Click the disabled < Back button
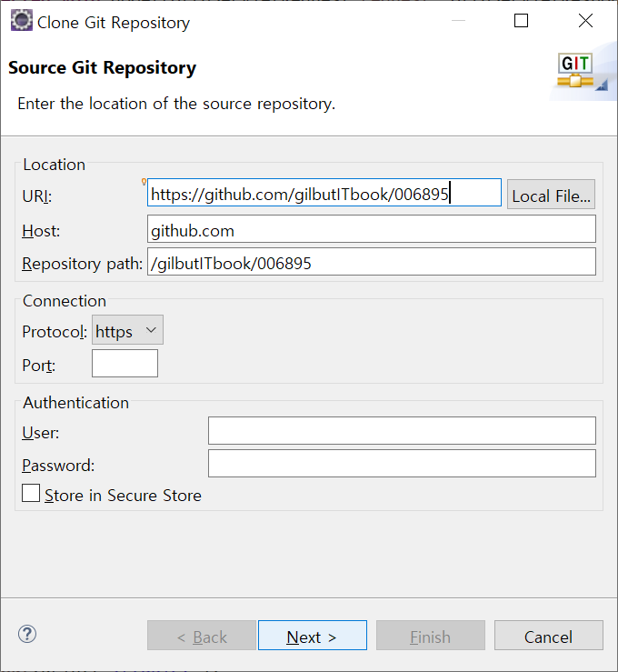This screenshot has height=672, width=618. point(202,635)
